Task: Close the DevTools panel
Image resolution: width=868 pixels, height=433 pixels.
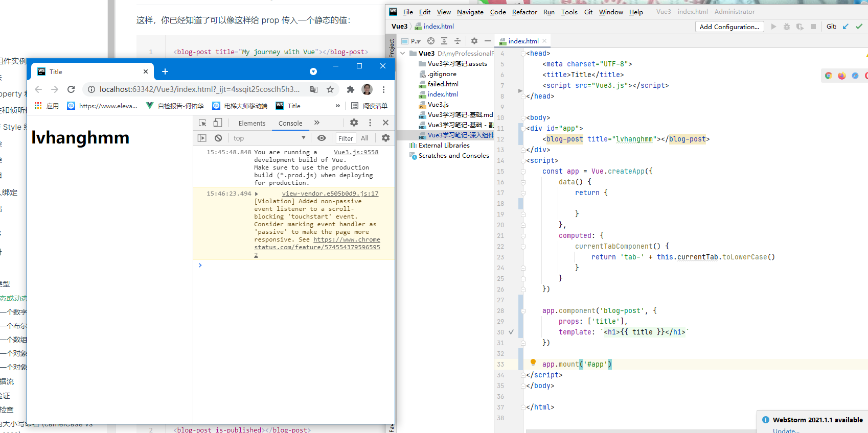Action: pos(385,123)
